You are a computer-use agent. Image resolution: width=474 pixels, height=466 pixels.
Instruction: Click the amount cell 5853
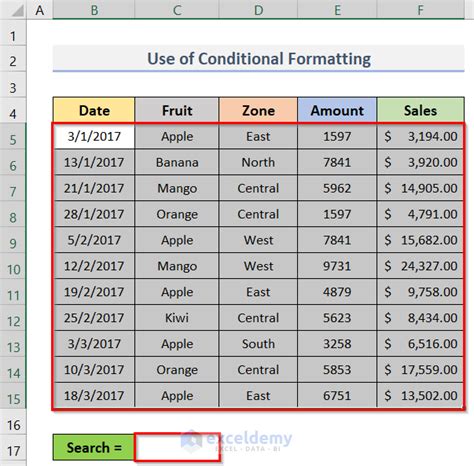pyautogui.click(x=337, y=370)
